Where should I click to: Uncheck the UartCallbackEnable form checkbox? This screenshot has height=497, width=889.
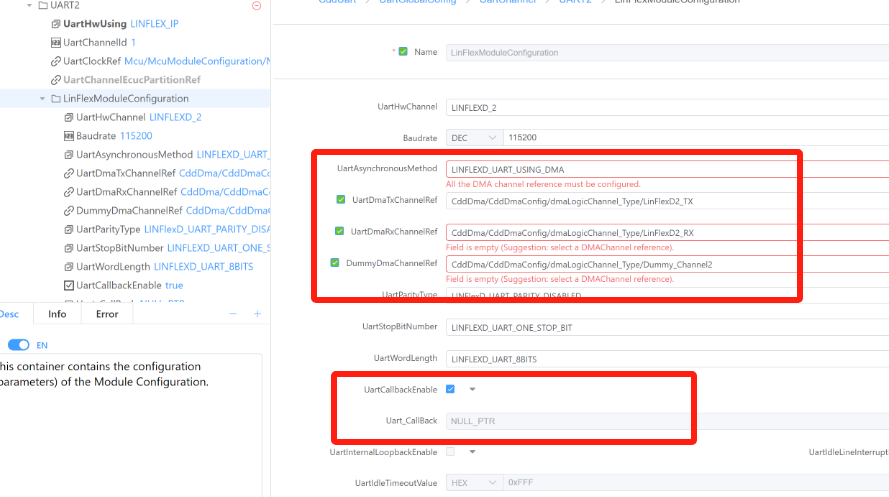coord(450,389)
